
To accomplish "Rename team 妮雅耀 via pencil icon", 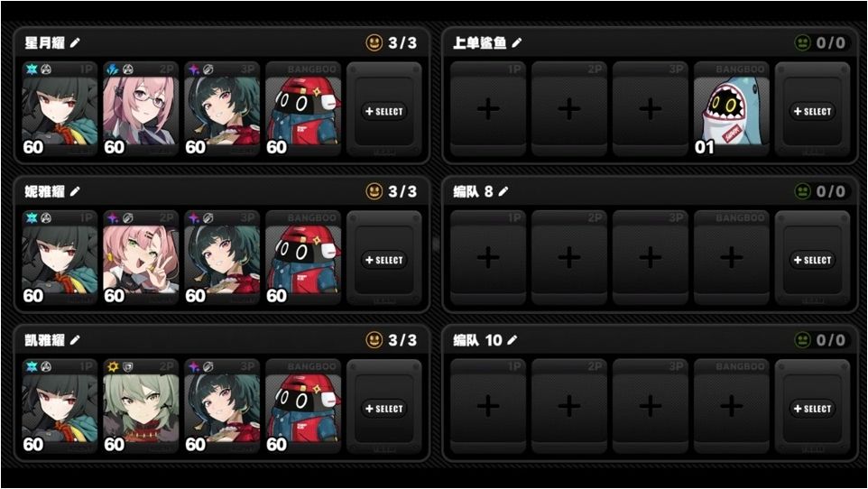I will click(x=75, y=191).
